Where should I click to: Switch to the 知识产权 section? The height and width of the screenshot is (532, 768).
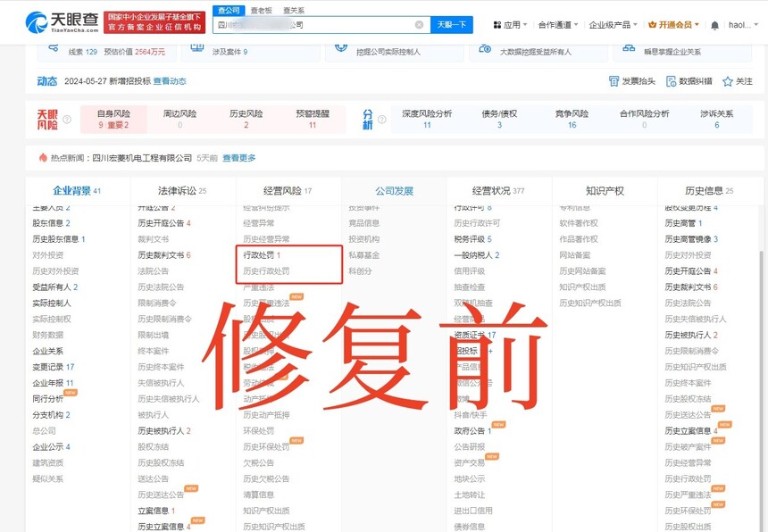point(605,191)
